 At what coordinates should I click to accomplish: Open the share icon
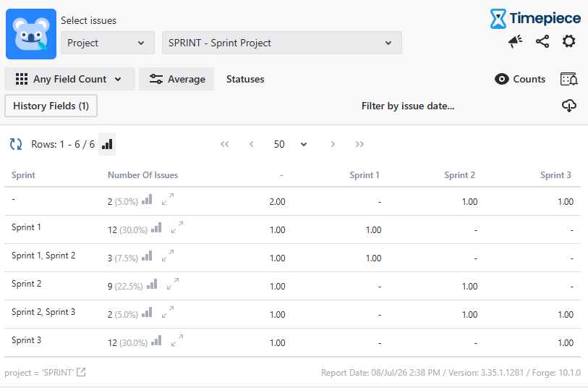[x=542, y=41]
